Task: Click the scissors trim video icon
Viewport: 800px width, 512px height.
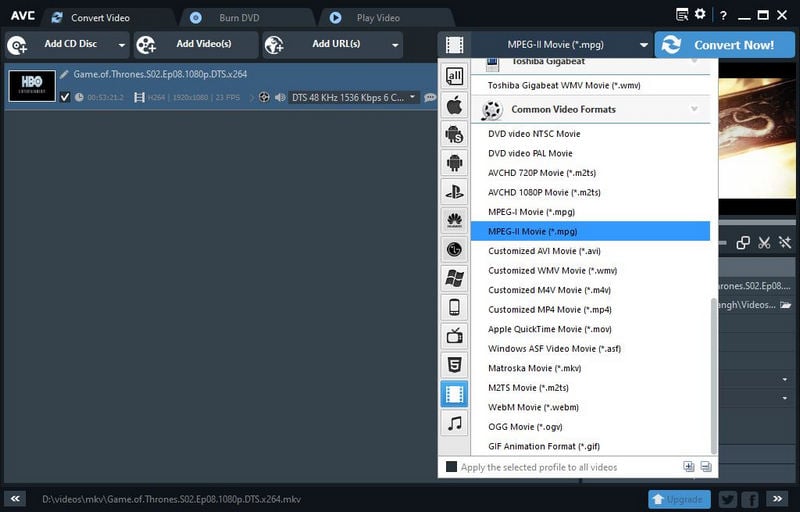Action: tap(764, 242)
